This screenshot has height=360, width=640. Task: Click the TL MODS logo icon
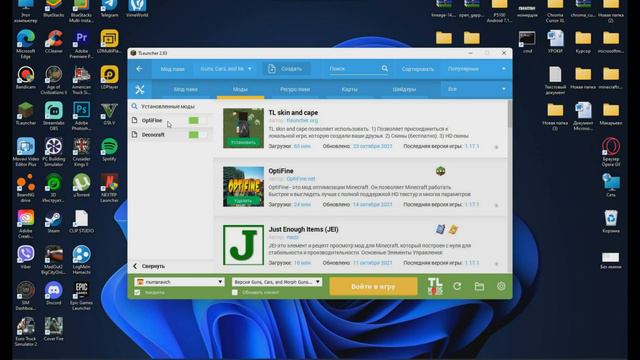(x=435, y=286)
